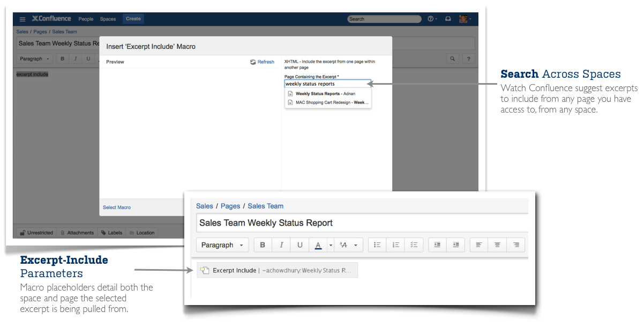Viewport: 644px width, 327px height.
Task: Insert a task list
Action: [x=414, y=245]
